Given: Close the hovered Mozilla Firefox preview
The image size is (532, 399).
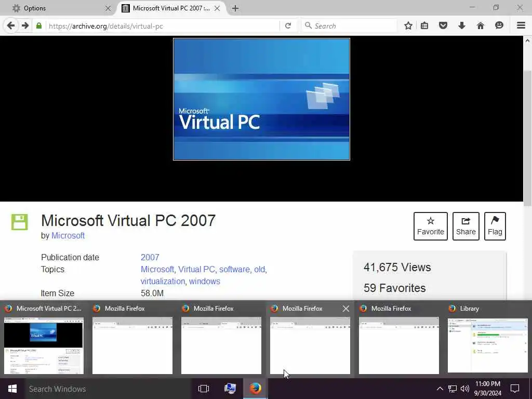Looking at the screenshot, I should click(x=345, y=309).
